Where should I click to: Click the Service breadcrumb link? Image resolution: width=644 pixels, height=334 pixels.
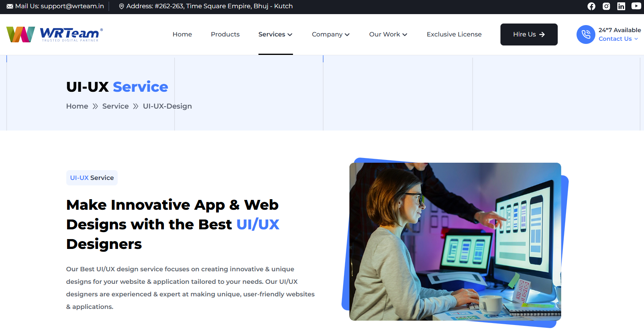pyautogui.click(x=115, y=106)
